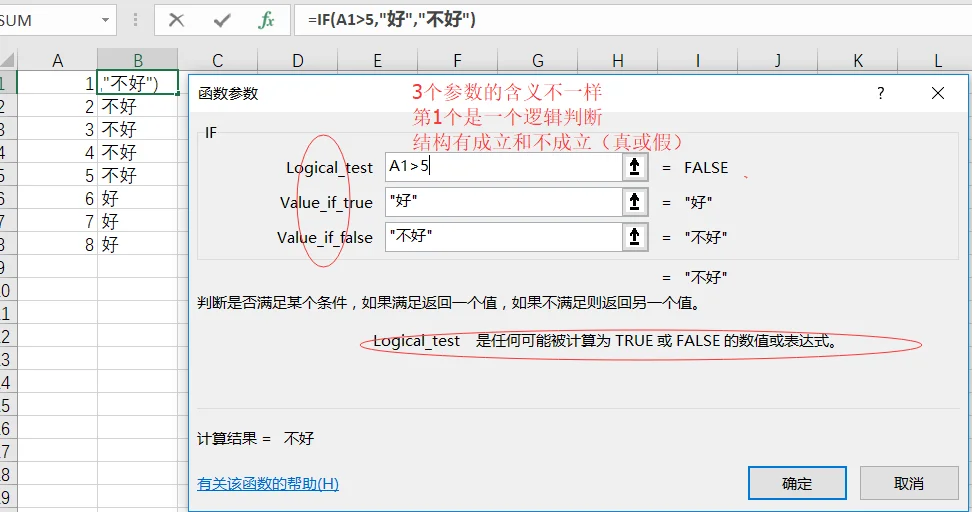972x512 pixels.
Task: Click the Name Box showing SUM
Action: 46,20
